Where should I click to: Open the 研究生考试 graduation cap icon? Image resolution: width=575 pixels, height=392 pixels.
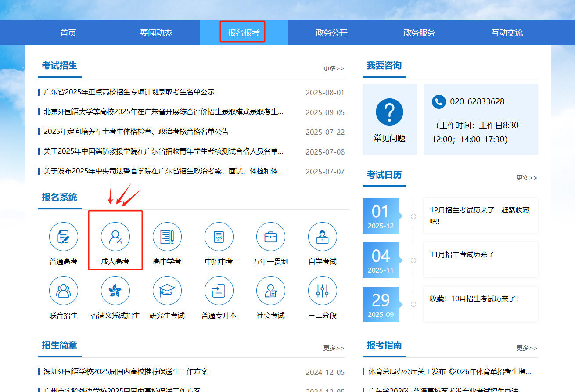(x=167, y=291)
